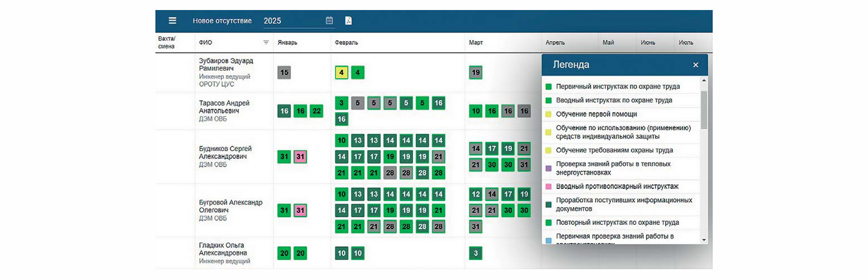Click pink swatch for Вводный противопожарный инструктаж
This screenshot has height=279, width=868.
[x=549, y=186]
